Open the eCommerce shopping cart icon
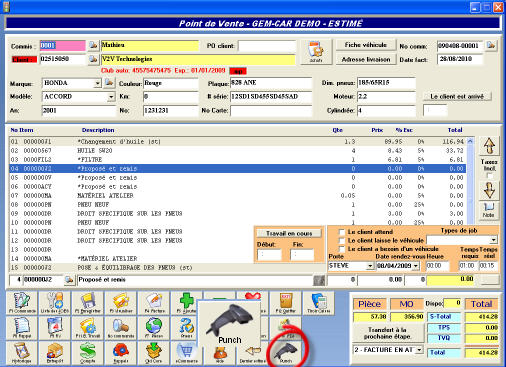Screen dimensions: 506x367 [x=186, y=353]
